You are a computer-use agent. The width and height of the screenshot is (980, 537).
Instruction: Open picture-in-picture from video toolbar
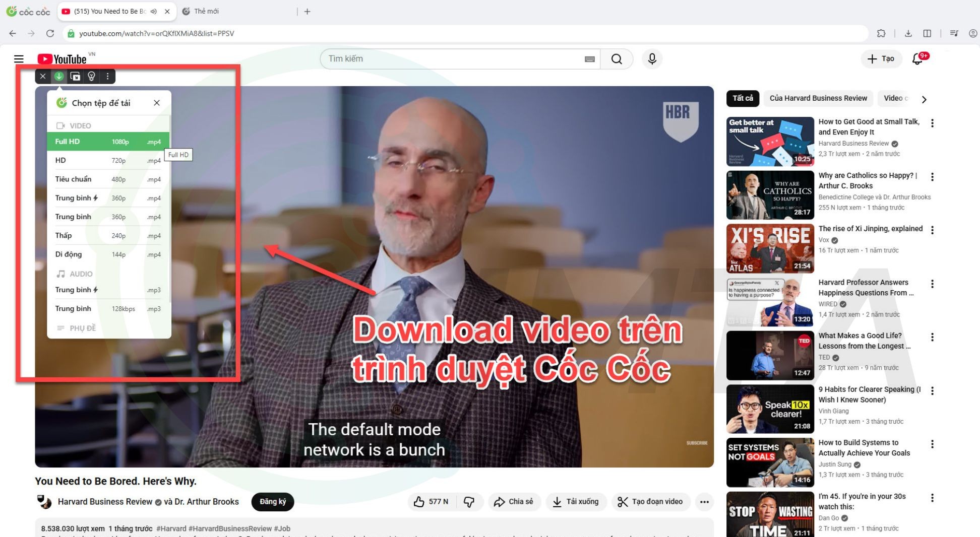pyautogui.click(x=75, y=76)
